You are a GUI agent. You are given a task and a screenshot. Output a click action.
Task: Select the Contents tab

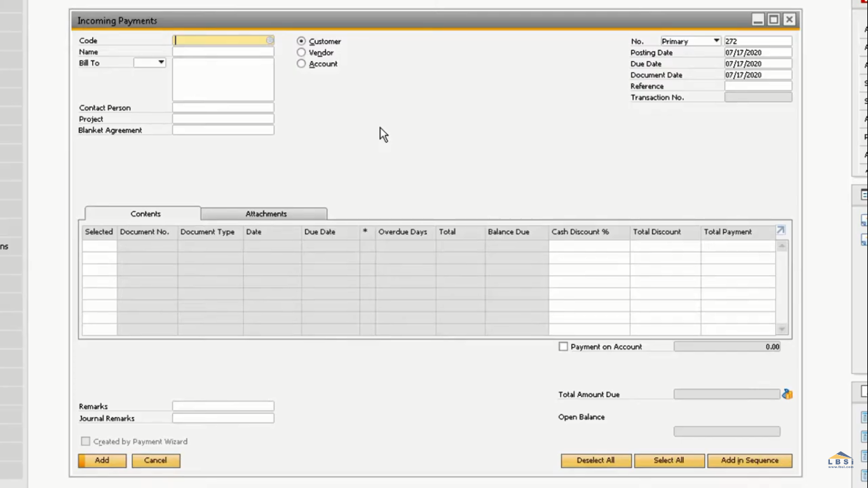(x=145, y=213)
